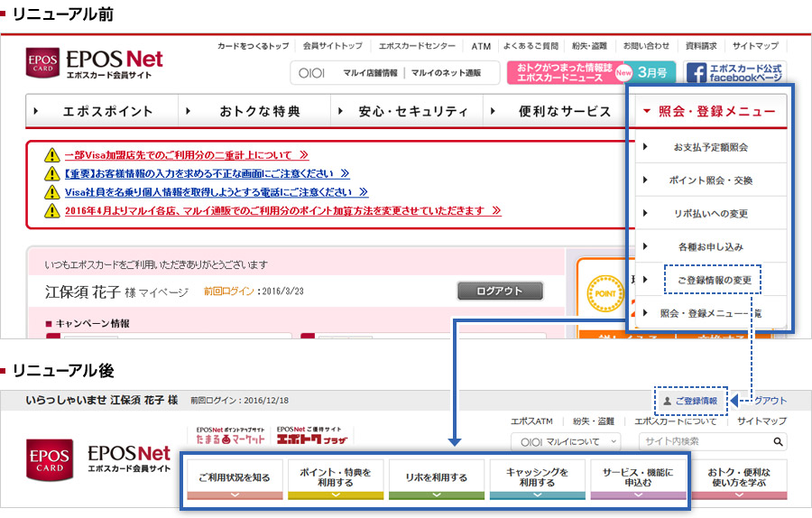Select リボ払いへの変更 menu item

coord(711,213)
